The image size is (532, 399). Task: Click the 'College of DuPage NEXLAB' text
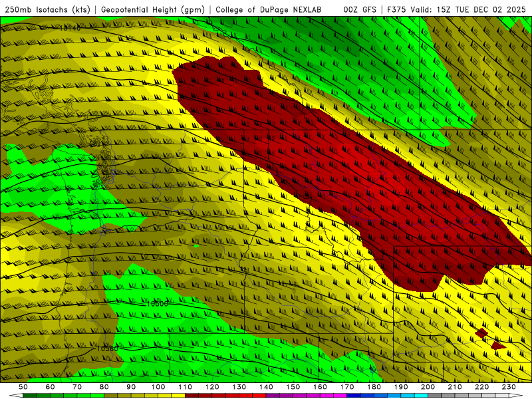coord(269,10)
